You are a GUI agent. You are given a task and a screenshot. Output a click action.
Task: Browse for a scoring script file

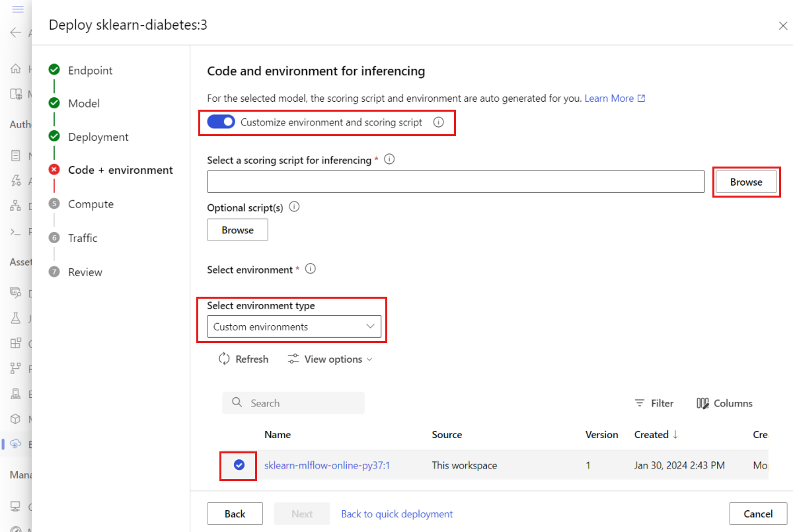click(746, 182)
